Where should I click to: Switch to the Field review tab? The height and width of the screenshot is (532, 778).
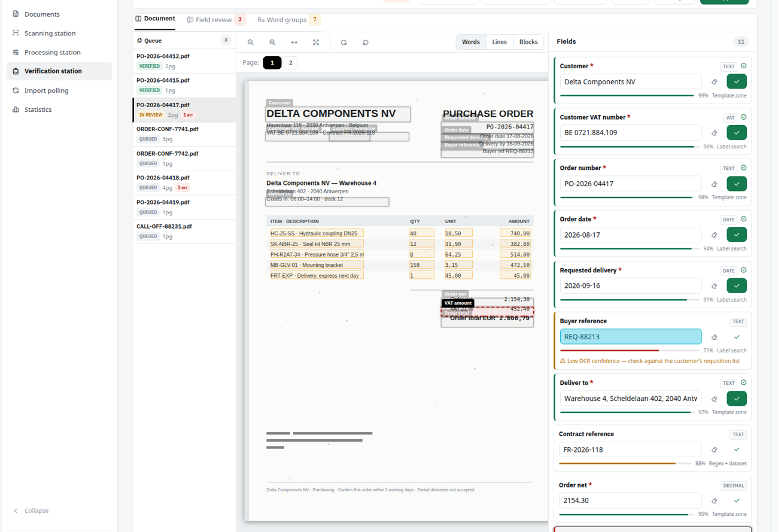pos(216,20)
